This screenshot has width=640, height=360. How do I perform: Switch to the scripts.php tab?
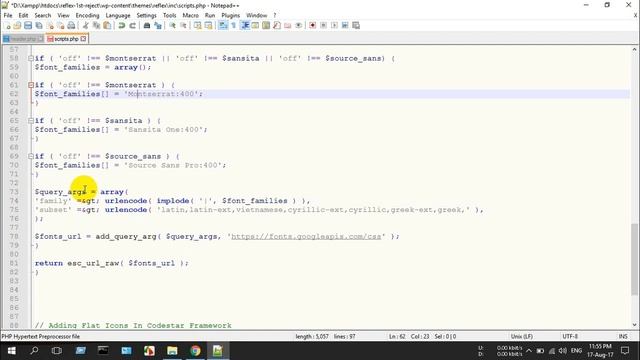click(66, 39)
